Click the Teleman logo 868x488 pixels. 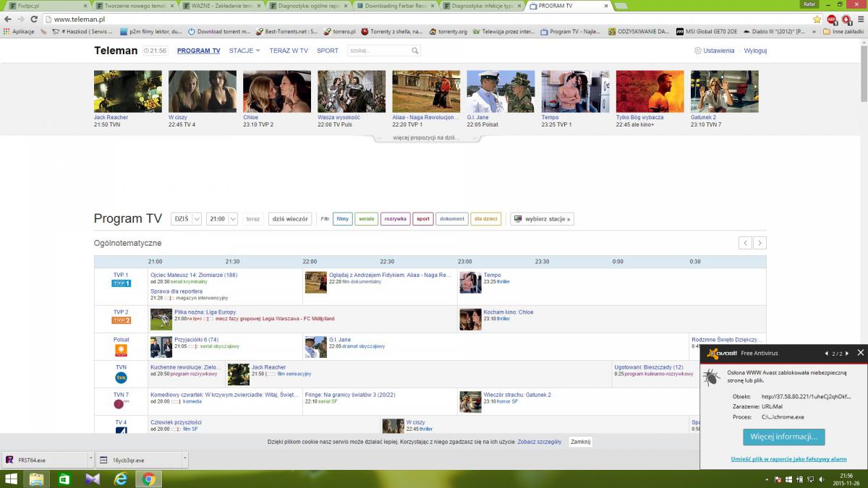116,51
